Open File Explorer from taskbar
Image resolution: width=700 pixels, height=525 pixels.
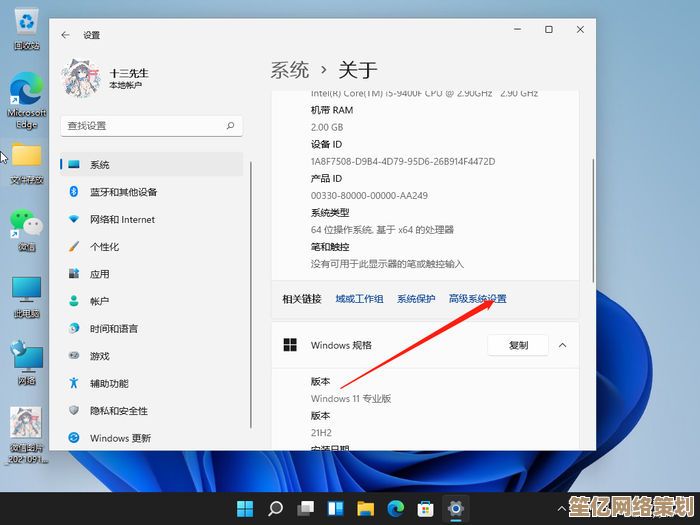click(x=366, y=508)
